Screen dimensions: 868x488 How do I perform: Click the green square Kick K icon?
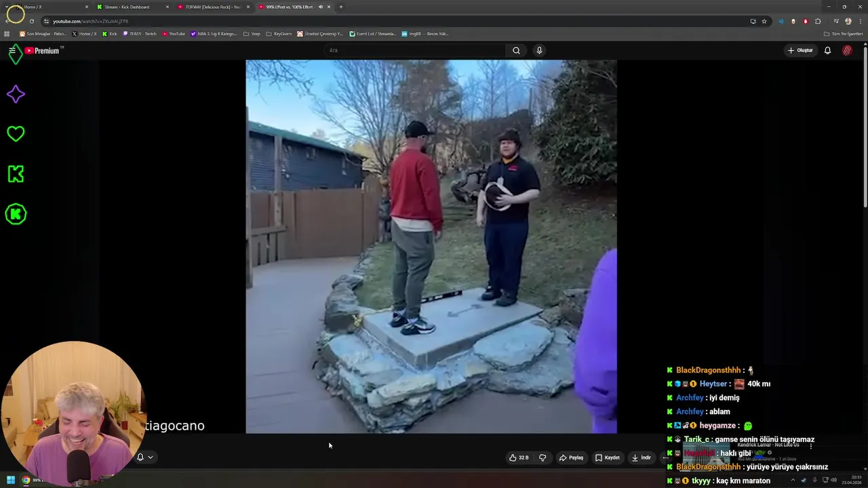tap(16, 174)
